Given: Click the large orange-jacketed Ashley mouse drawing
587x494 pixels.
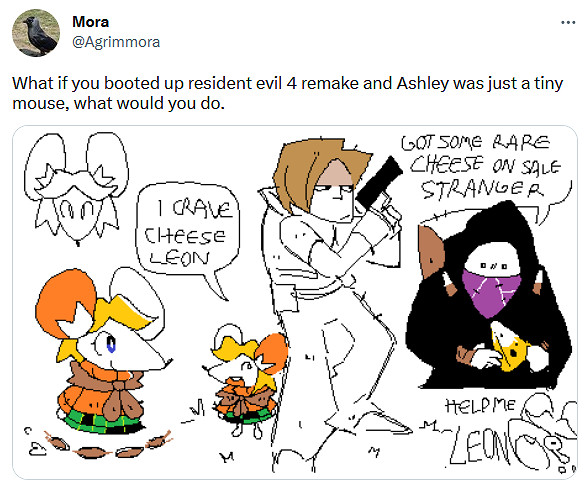Looking at the screenshot, I should (x=101, y=350).
